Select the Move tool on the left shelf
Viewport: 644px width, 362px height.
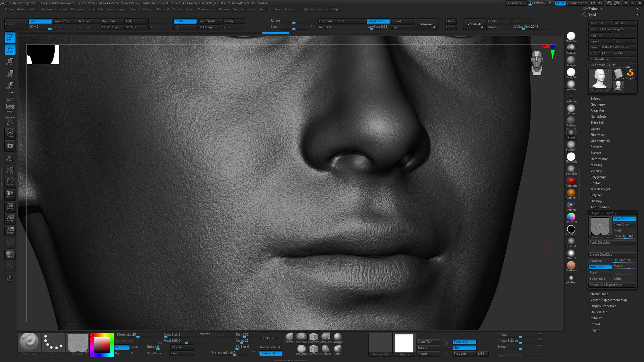pyautogui.click(x=10, y=61)
